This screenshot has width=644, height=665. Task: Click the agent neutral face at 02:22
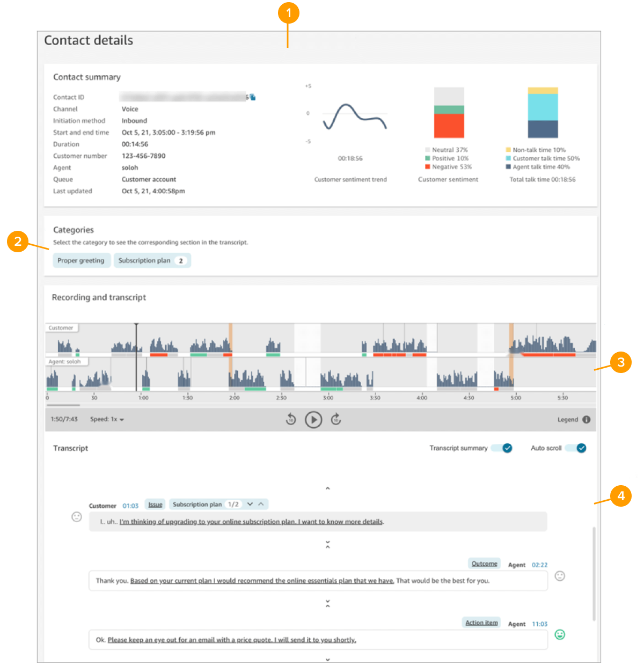(x=560, y=576)
